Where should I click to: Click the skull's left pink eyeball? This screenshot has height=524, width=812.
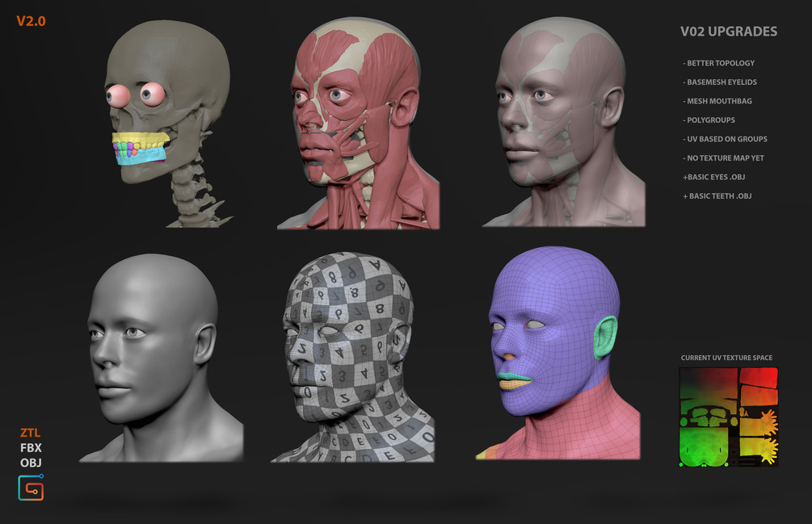coord(119,95)
